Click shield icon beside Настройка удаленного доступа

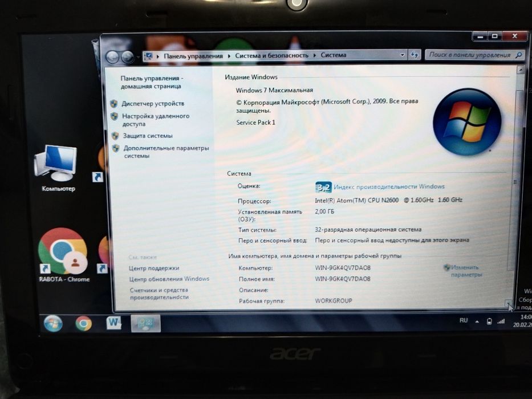(x=115, y=116)
